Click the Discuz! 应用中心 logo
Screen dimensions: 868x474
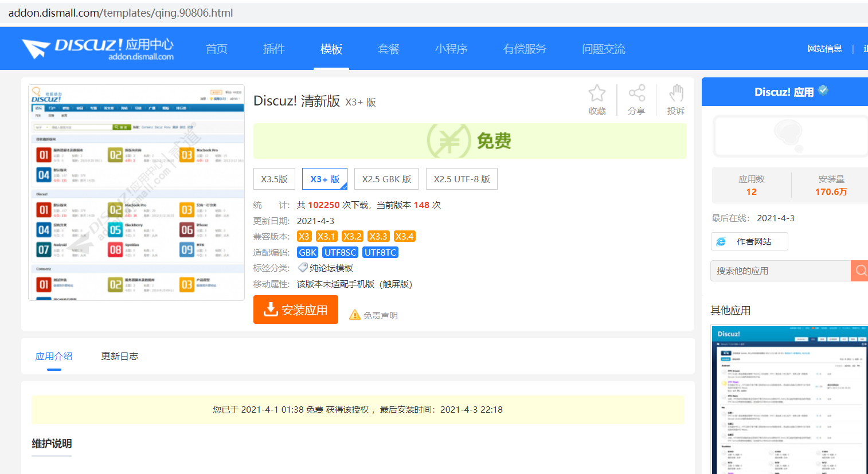point(97,49)
